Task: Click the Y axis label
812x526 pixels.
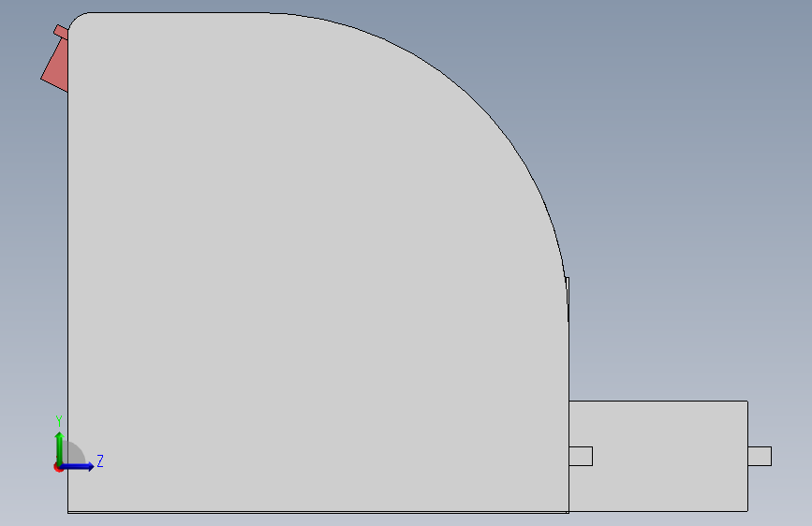Action: tap(59, 421)
